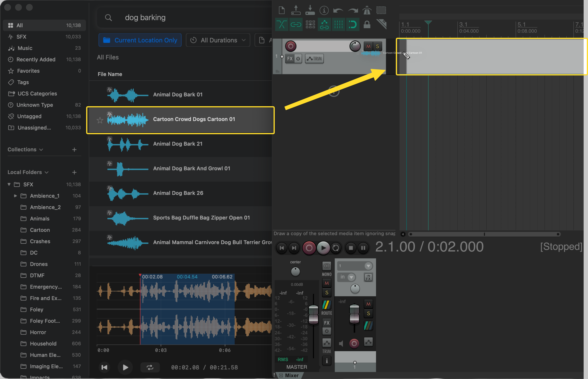This screenshot has width=588, height=379.
Task: Arm track 1 for recording
Action: click(x=291, y=46)
